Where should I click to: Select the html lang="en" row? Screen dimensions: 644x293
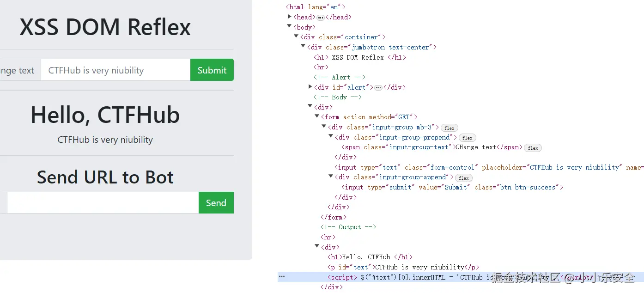click(316, 7)
